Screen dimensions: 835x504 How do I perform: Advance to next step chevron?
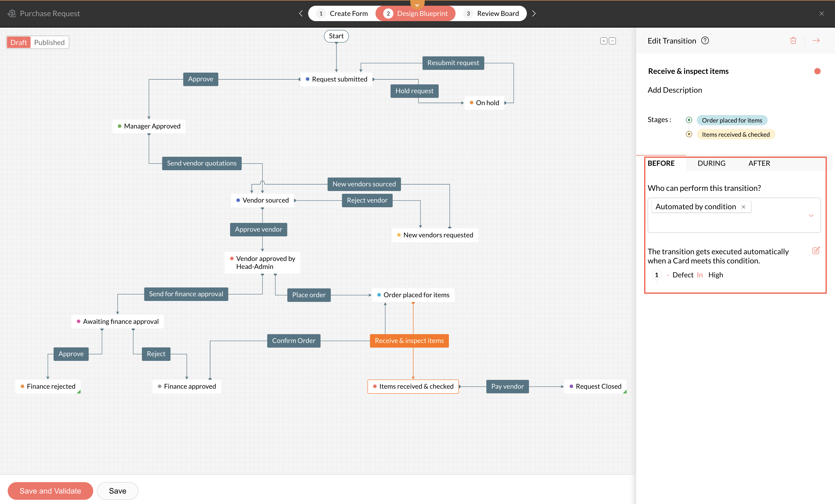[x=534, y=13]
